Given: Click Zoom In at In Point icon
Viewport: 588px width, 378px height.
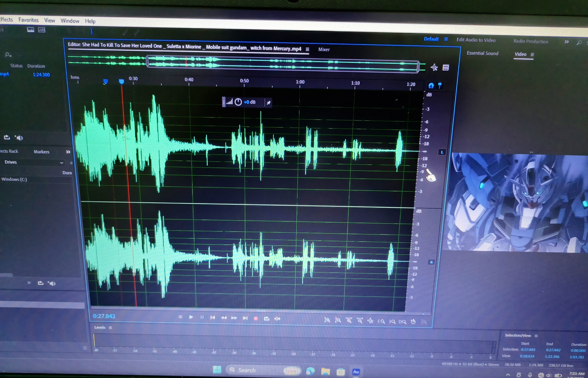Looking at the screenshot, I should point(381,321).
